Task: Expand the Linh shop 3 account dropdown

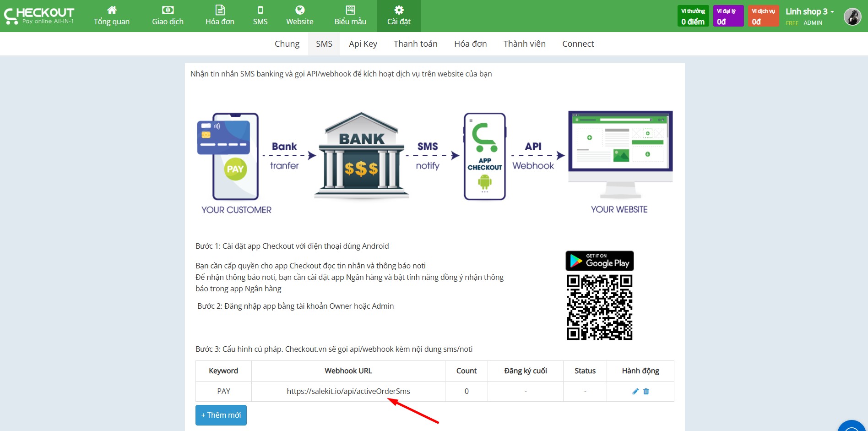Action: 809,12
